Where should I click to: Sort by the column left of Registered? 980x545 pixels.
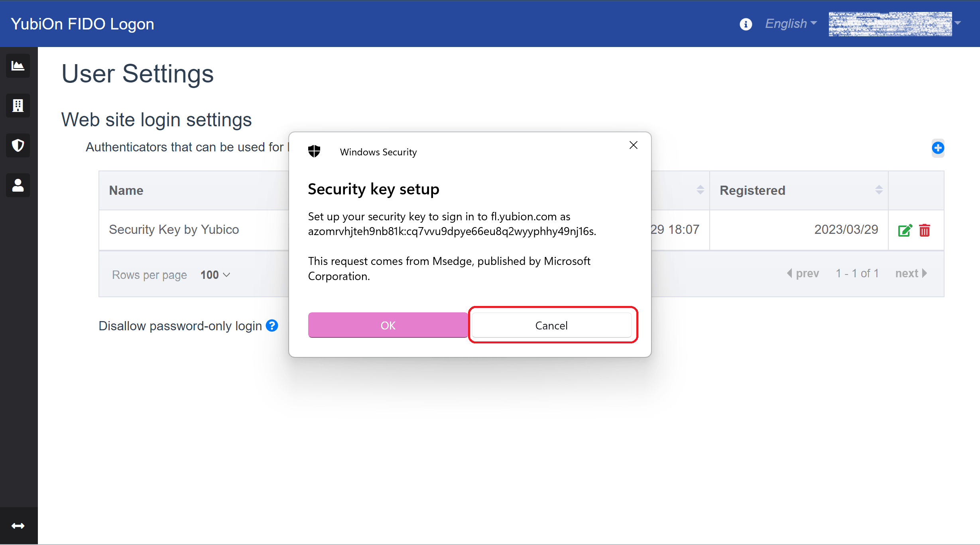click(700, 190)
